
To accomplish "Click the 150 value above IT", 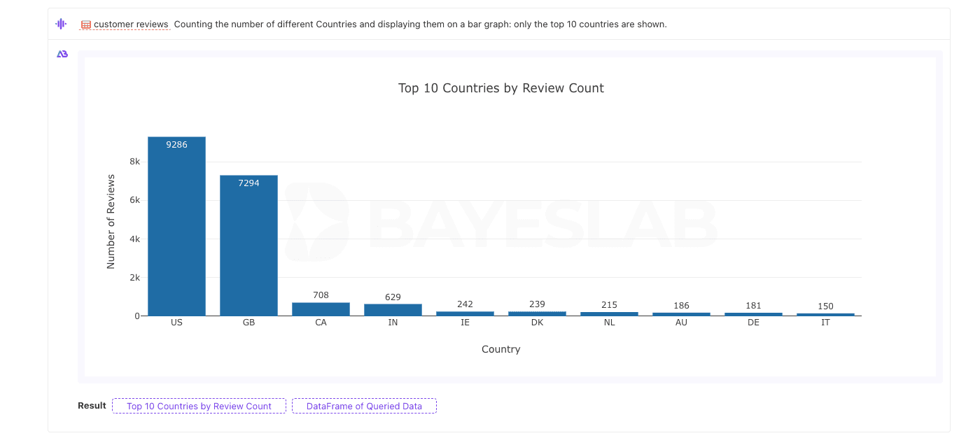I will 825,306.
